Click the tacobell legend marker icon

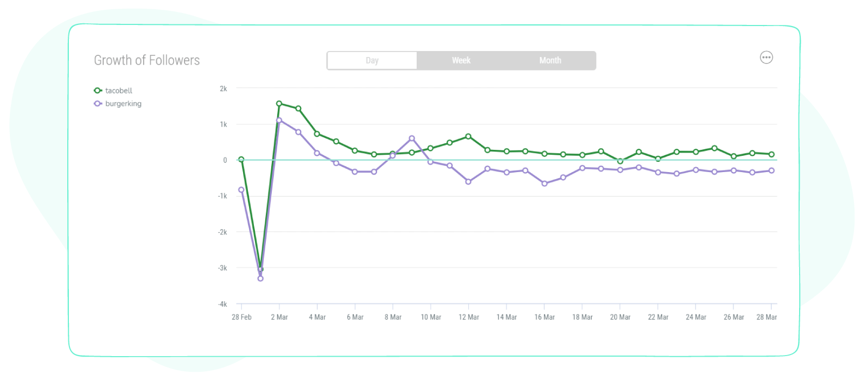coord(98,90)
